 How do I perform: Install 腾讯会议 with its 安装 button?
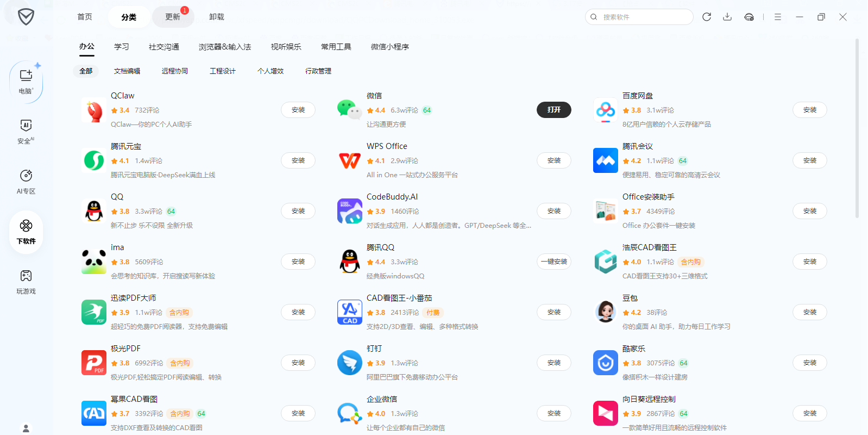tap(809, 160)
